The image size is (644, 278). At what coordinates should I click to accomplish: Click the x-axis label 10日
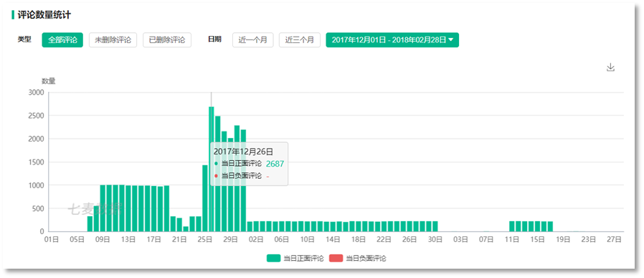coord(307,239)
